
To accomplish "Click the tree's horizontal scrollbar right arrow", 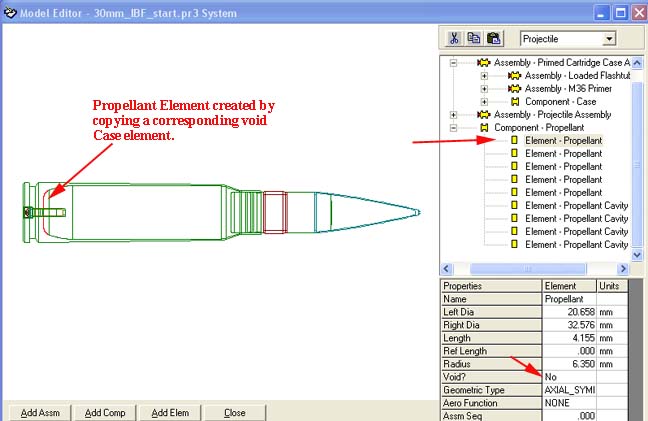I will [x=623, y=269].
